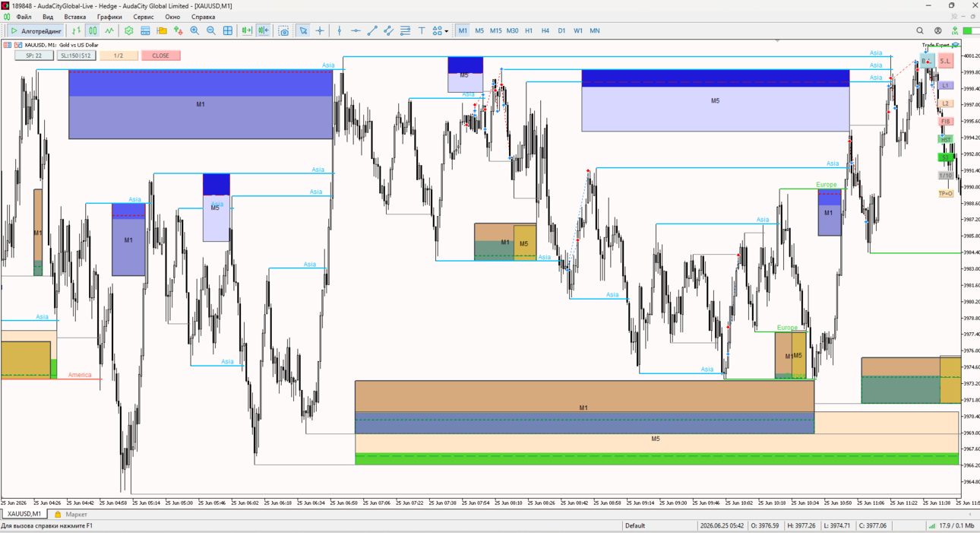This screenshot has height=533, width=980.
Task: Open the search magnifier icon
Action: point(920,30)
